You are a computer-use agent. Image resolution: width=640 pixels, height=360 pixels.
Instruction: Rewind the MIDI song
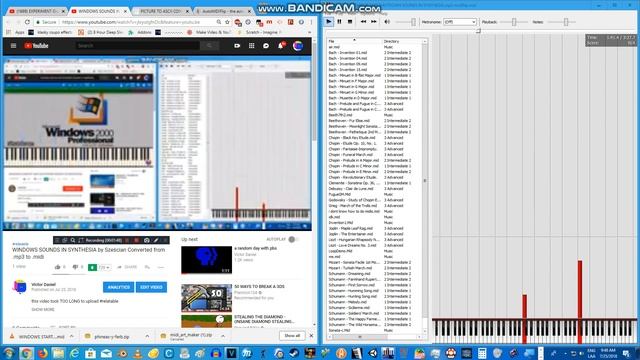(x=363, y=22)
